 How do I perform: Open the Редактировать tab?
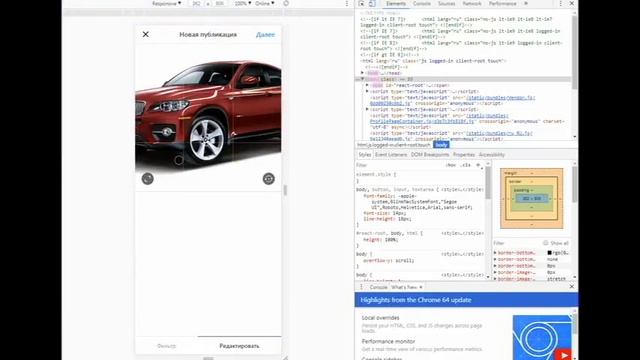coord(240,346)
